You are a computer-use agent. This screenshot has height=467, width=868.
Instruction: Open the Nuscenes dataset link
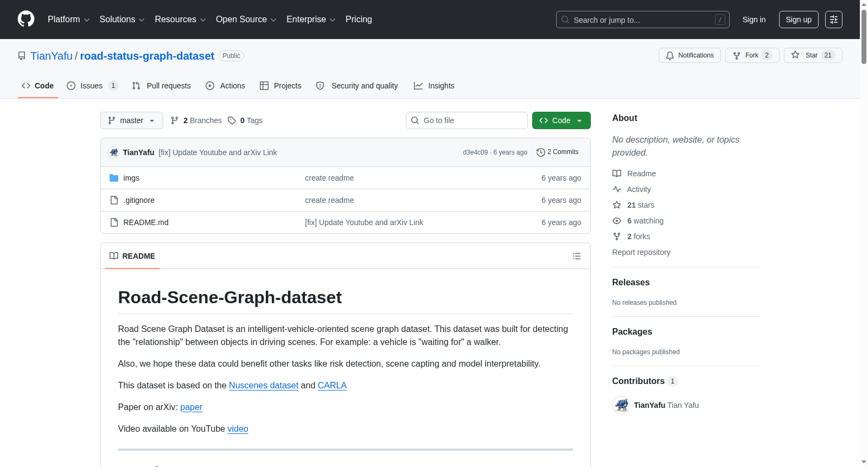coord(264,385)
